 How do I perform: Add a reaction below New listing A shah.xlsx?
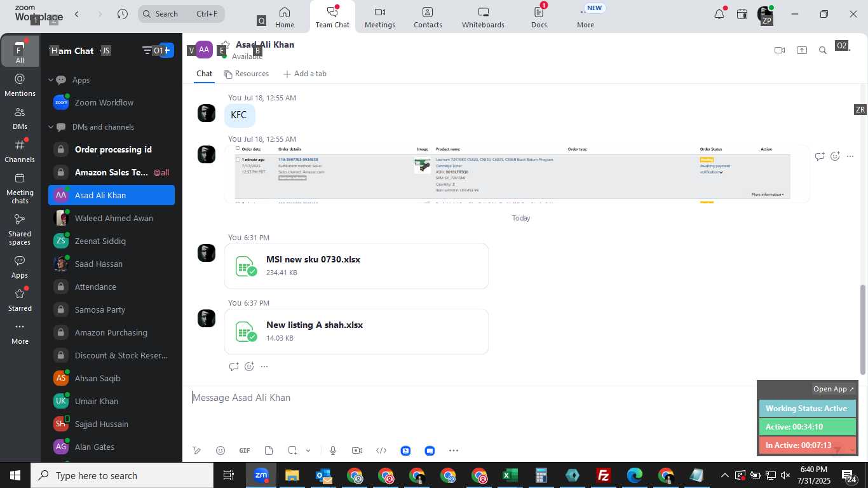[x=249, y=367]
